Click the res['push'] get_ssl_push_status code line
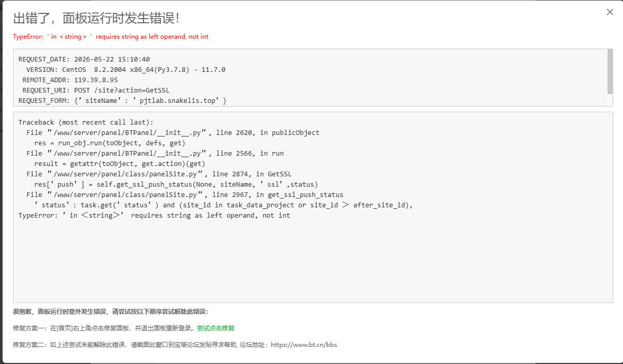 pyautogui.click(x=176, y=185)
